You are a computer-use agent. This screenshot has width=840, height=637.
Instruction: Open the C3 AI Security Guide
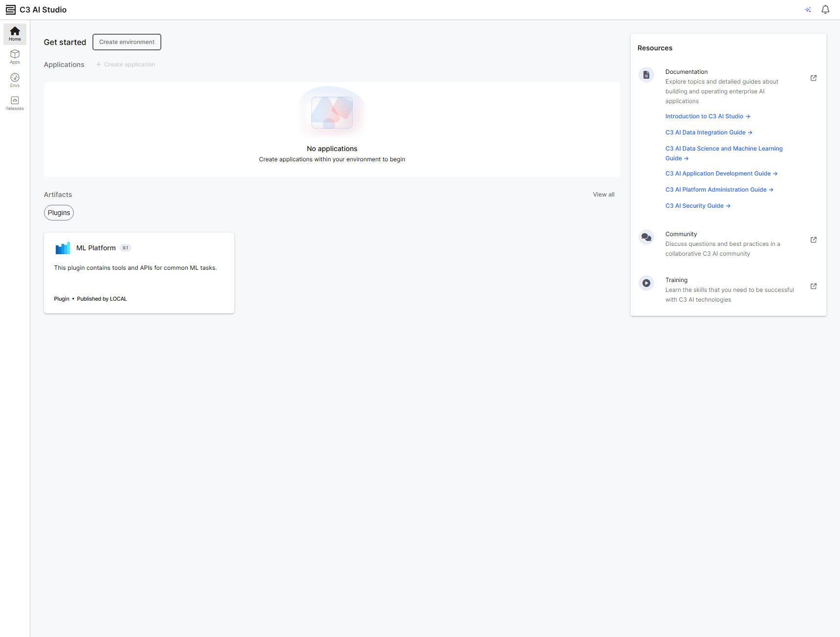[x=697, y=205]
